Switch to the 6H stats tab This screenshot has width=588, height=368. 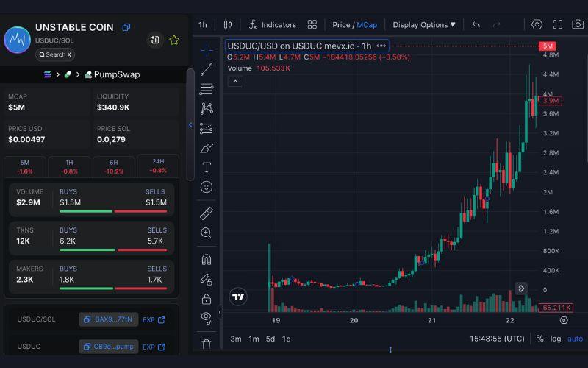(114, 167)
